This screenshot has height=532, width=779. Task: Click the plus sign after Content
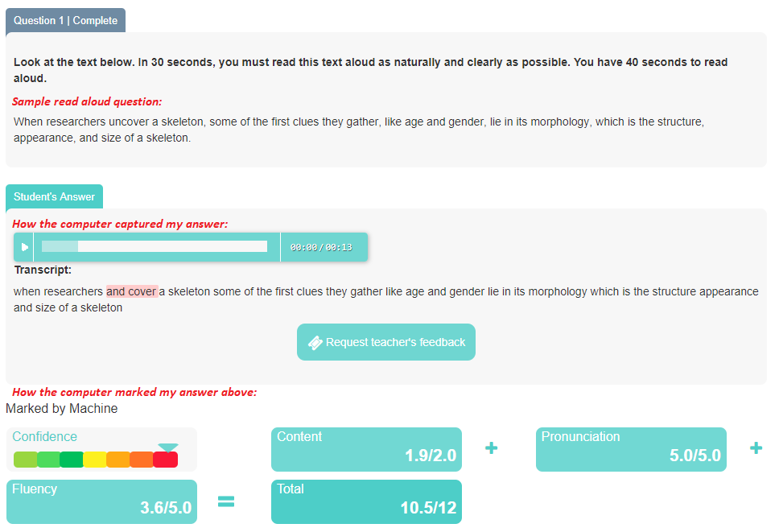click(491, 448)
